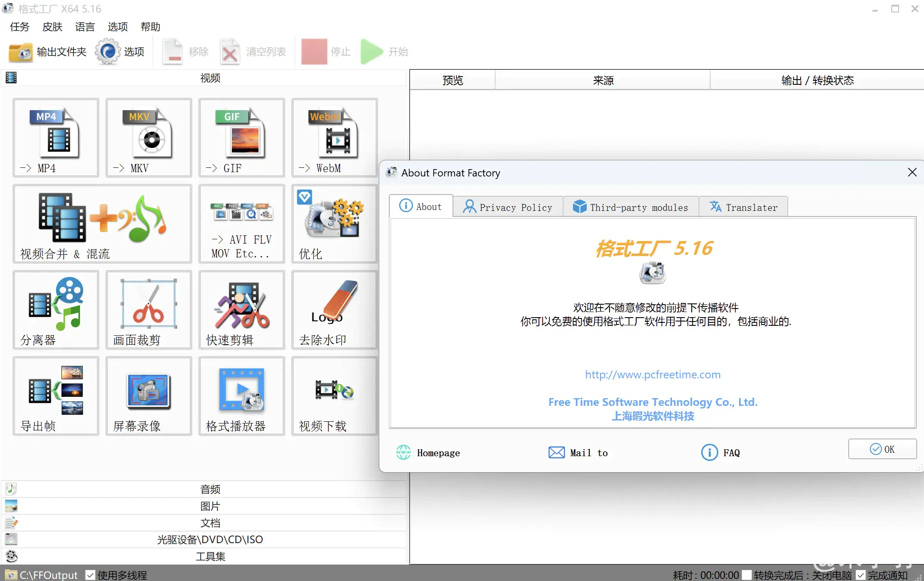Expand the 音频 category section
Viewport: 924px width, 581px height.
(210, 489)
